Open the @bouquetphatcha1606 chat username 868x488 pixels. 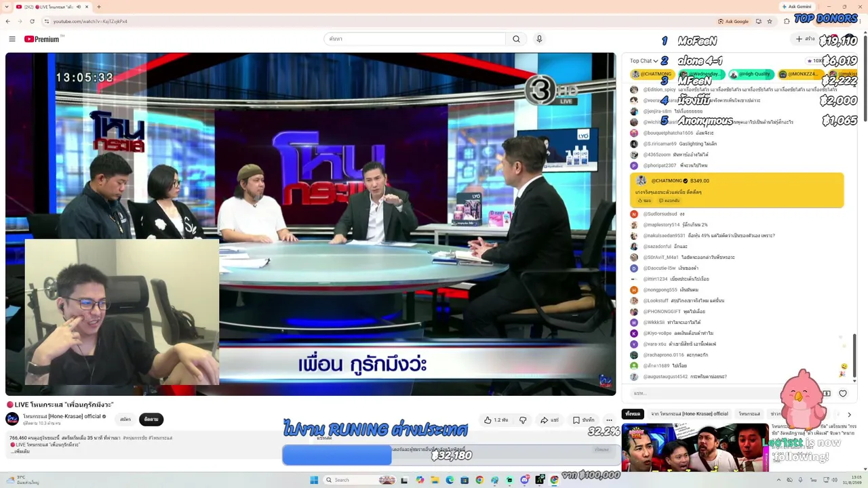click(x=668, y=133)
